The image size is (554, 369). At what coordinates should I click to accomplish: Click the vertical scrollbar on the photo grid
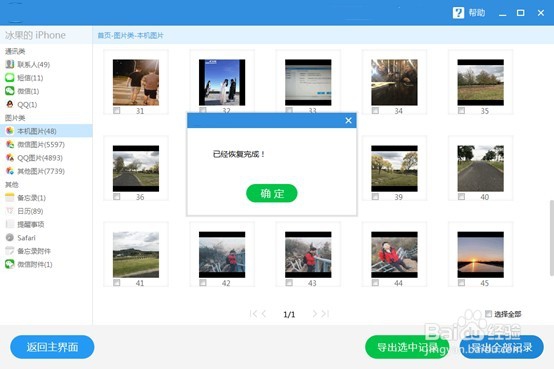pos(552,238)
